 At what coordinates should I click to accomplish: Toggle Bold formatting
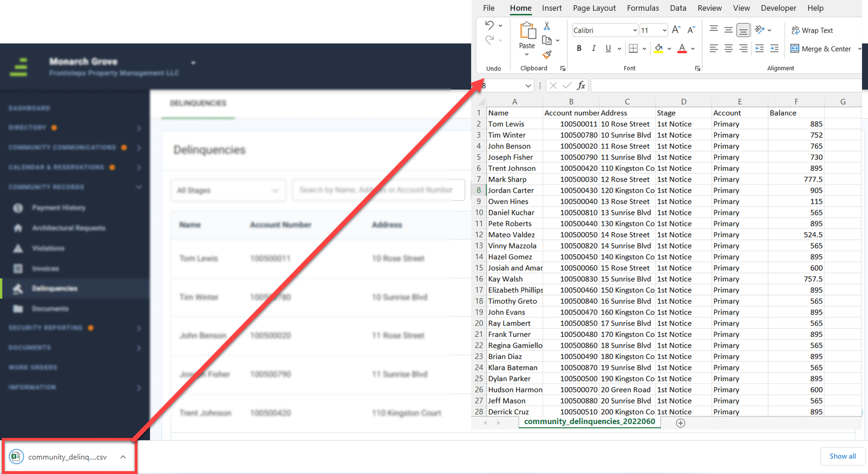pyautogui.click(x=579, y=48)
